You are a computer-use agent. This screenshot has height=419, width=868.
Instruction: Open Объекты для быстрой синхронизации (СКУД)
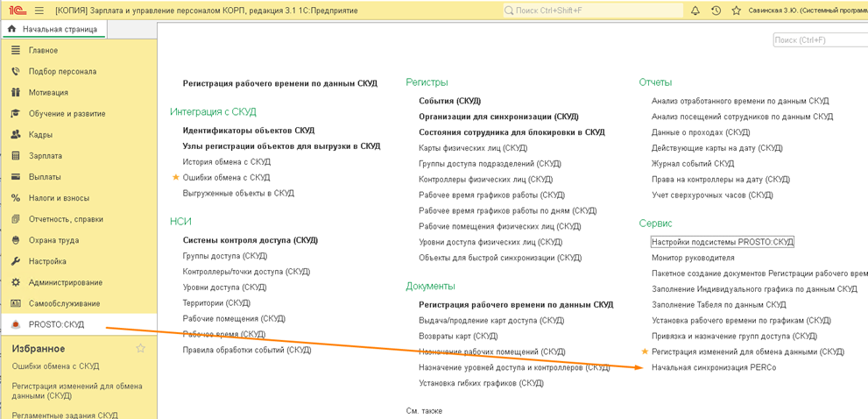tap(500, 258)
